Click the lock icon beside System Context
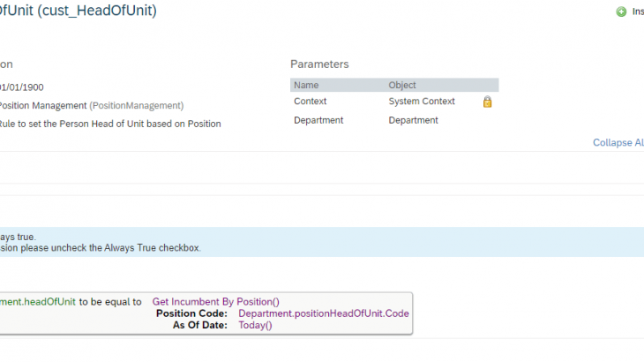 coord(487,102)
